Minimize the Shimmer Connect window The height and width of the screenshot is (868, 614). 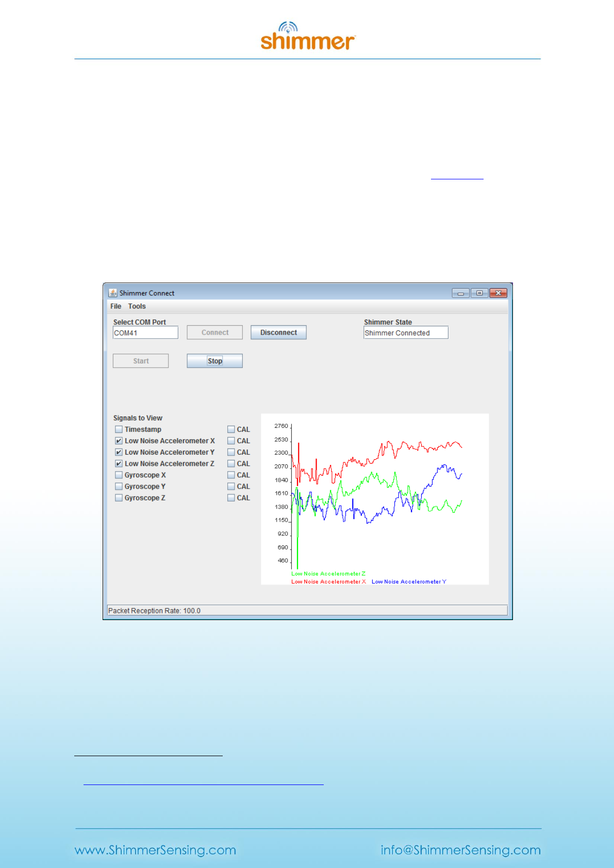[460, 293]
